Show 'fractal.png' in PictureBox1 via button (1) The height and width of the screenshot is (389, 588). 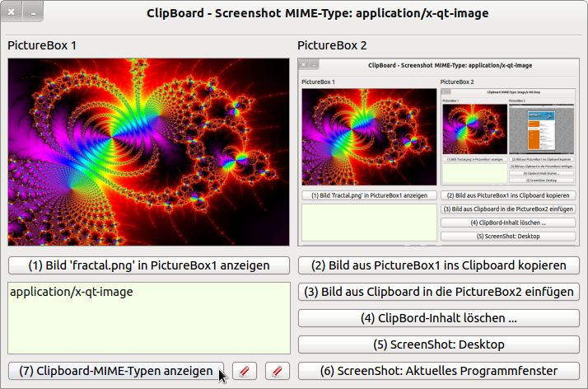pos(149,265)
